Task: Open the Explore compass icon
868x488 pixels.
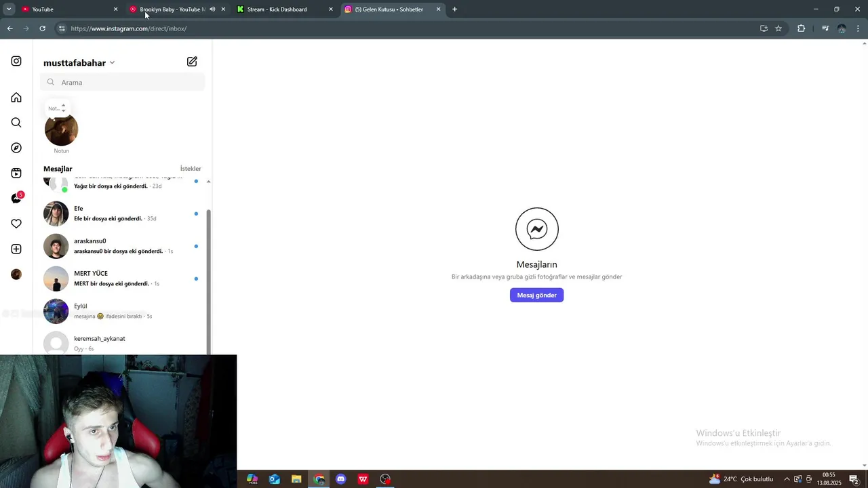Action: click(16, 148)
